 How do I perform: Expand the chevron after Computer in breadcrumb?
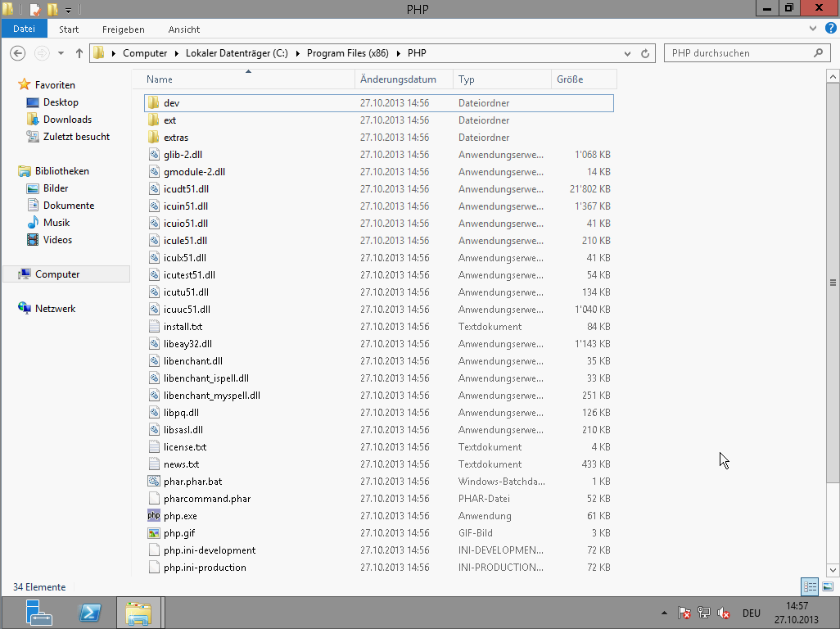pyautogui.click(x=176, y=53)
